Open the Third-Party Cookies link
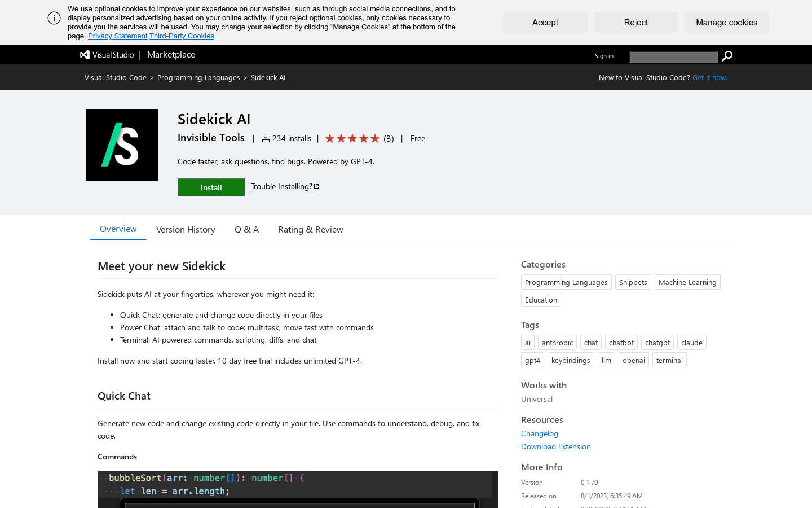This screenshot has height=508, width=812. tap(182, 36)
